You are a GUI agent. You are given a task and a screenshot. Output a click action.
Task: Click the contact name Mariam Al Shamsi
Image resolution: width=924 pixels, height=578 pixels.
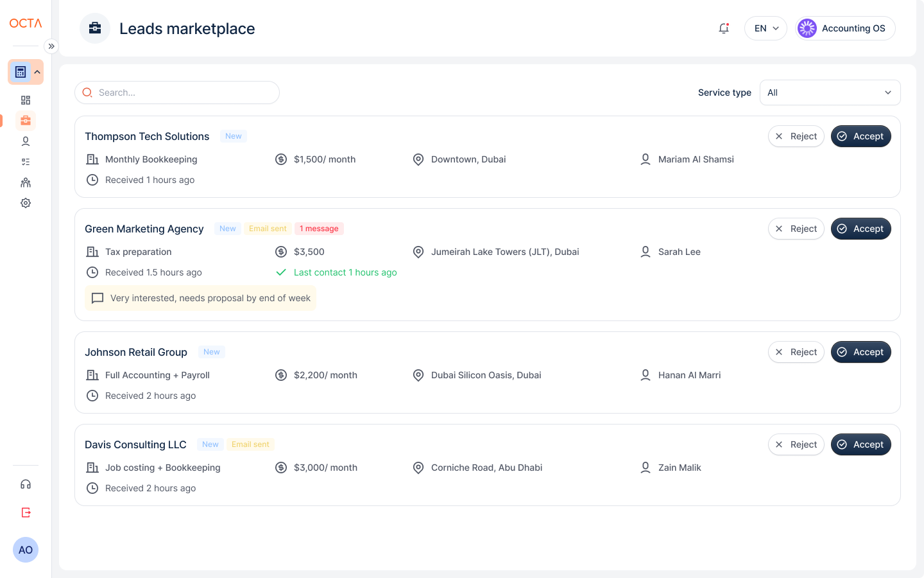(696, 159)
